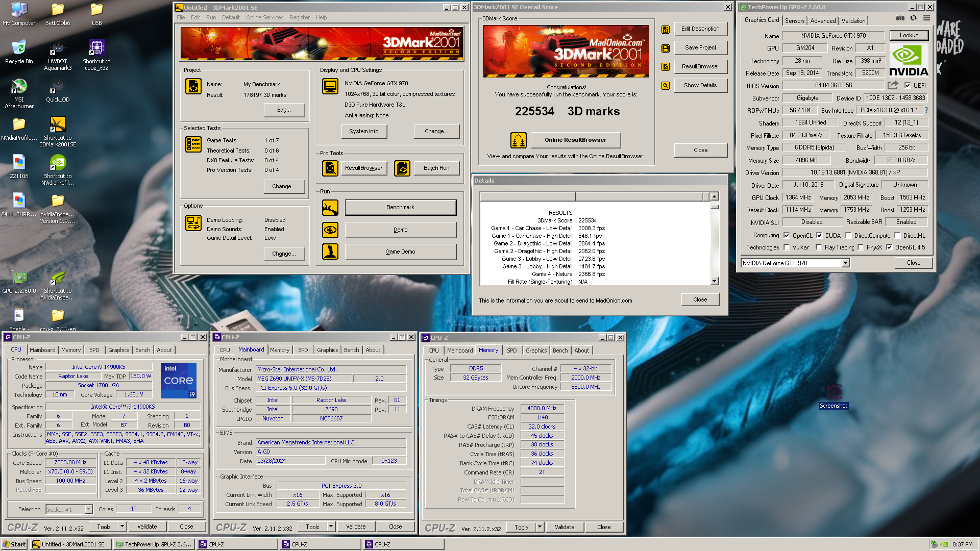Open the Socket #1 selection dropdown
The width and height of the screenshot is (980, 551).
[88, 509]
